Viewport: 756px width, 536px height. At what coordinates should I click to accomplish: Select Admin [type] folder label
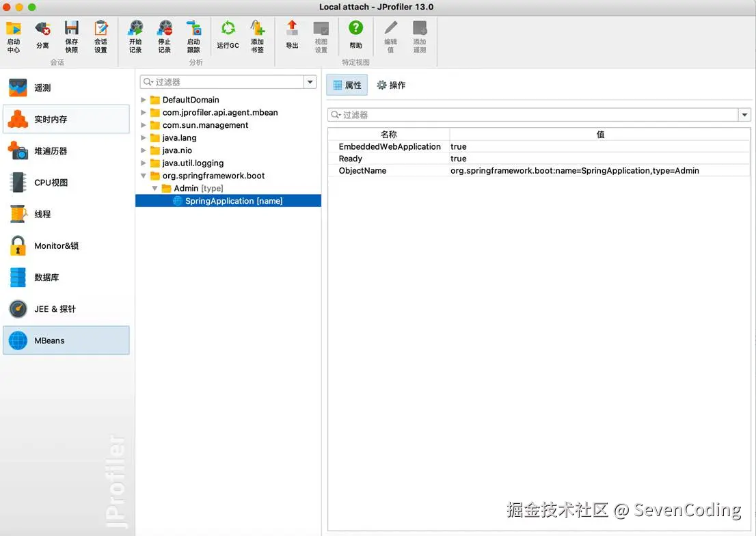198,188
